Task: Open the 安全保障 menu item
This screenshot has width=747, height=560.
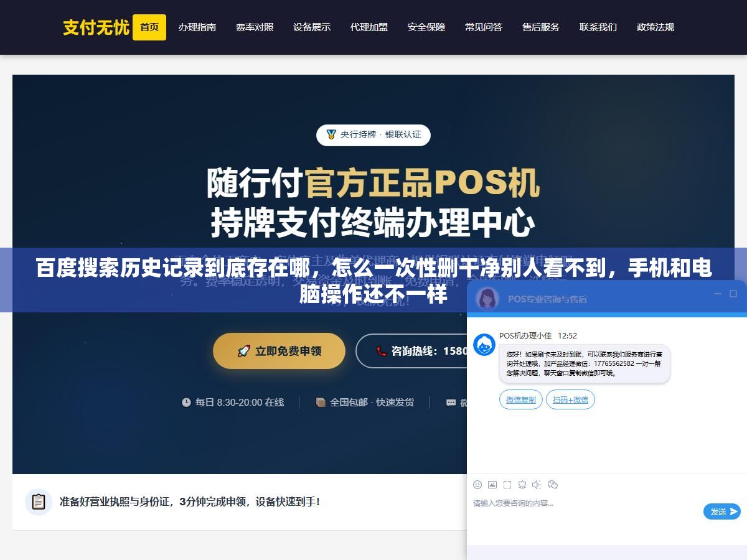Action: [426, 27]
